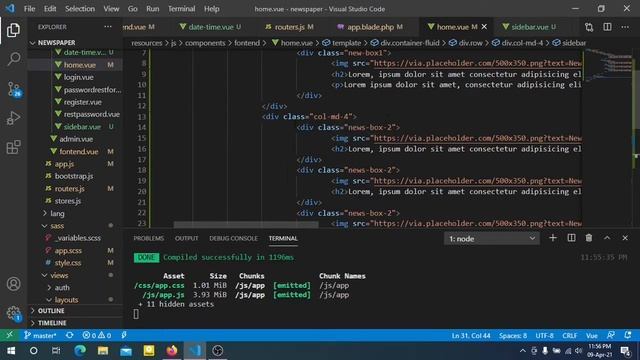Open Microsoft Edge from taskbar
The image size is (640, 360).
(80, 351)
